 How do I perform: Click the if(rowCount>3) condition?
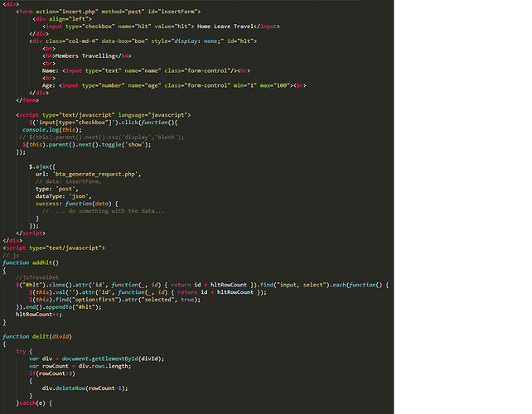tap(52, 373)
